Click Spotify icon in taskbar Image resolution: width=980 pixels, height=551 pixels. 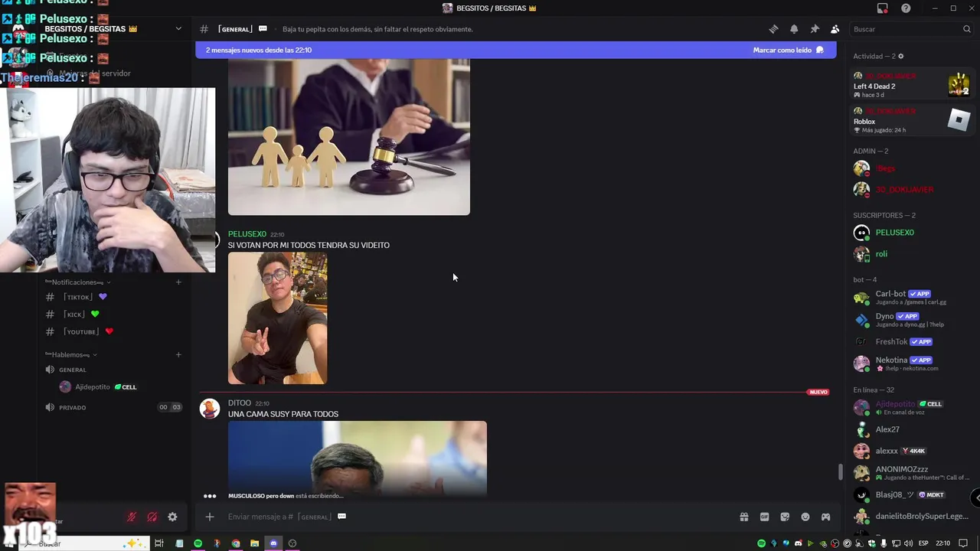[x=198, y=543]
